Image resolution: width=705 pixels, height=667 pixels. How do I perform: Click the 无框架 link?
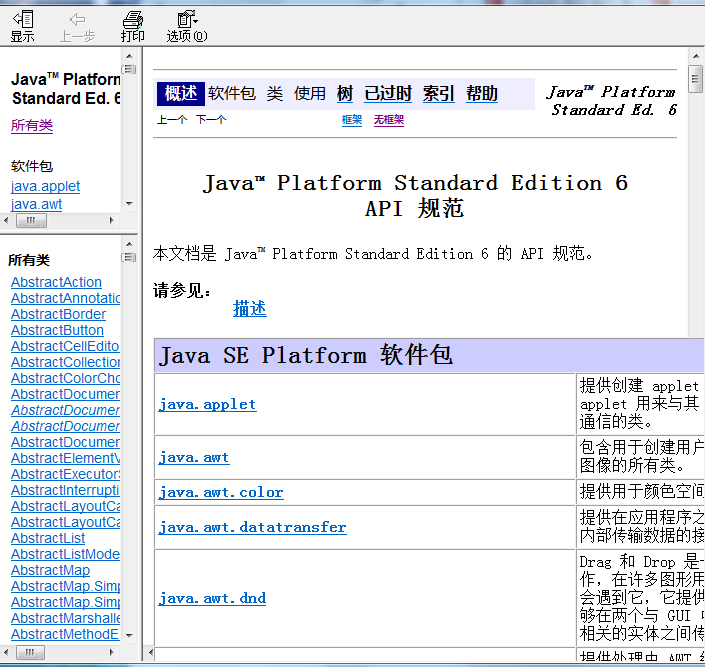tap(389, 120)
